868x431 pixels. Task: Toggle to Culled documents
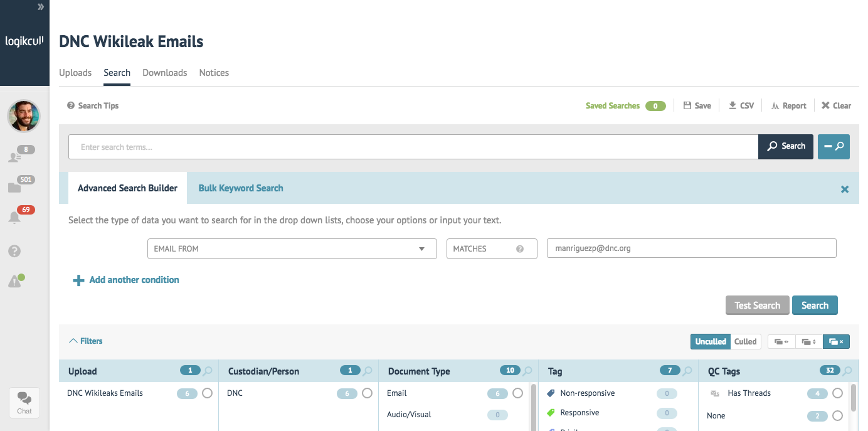point(746,342)
